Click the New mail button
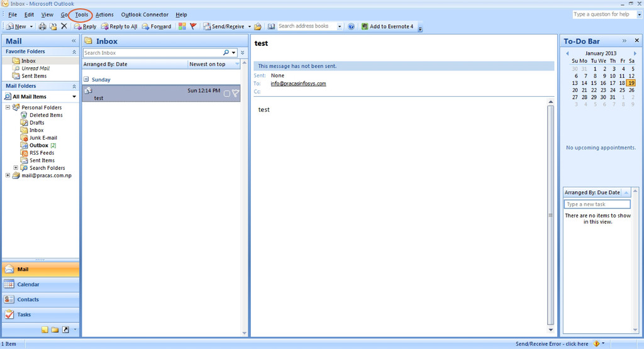This screenshot has height=349, width=644. pos(16,26)
